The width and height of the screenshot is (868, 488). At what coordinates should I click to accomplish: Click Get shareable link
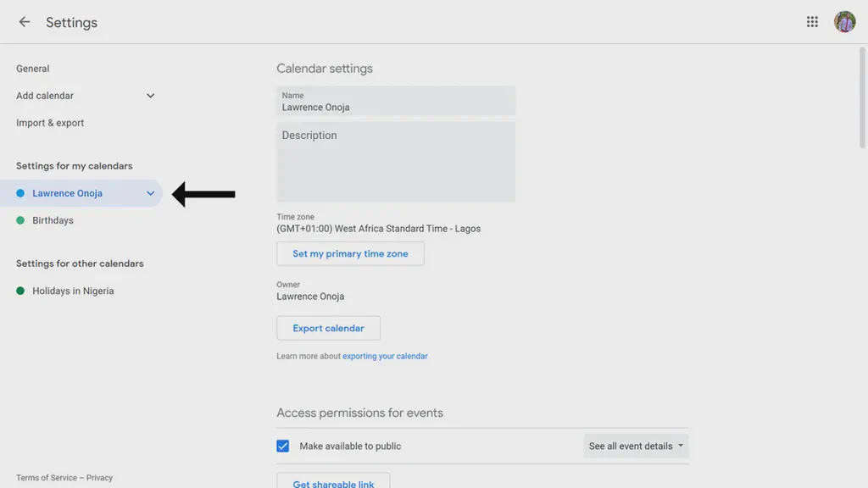pyautogui.click(x=333, y=483)
